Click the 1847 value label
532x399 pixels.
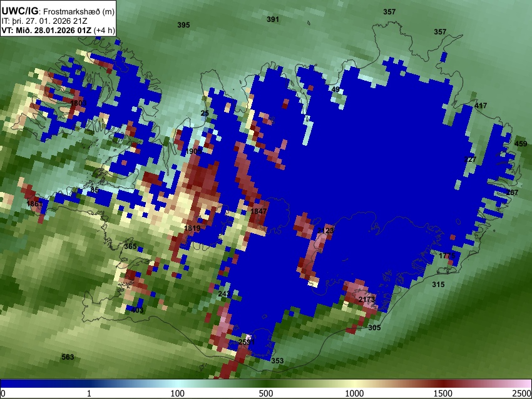[258, 211]
